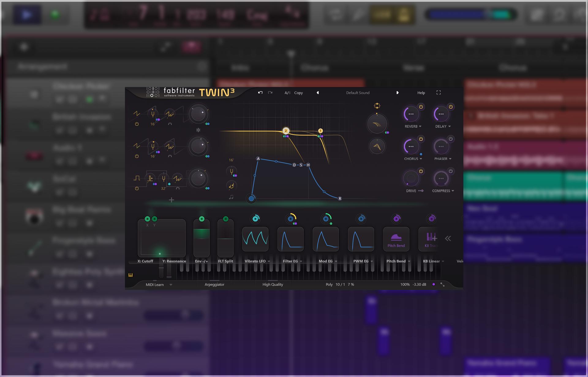
Task: Click the noise asterisk icon
Action: [198, 130]
